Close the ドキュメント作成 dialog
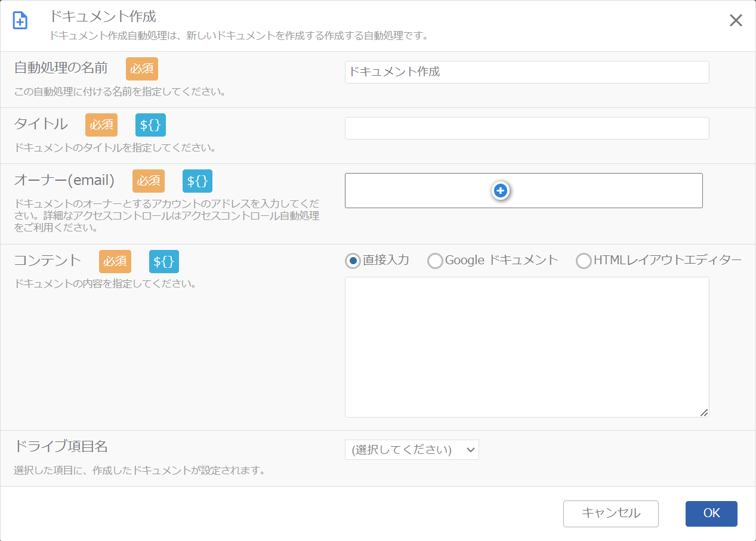756x541 pixels. click(736, 20)
